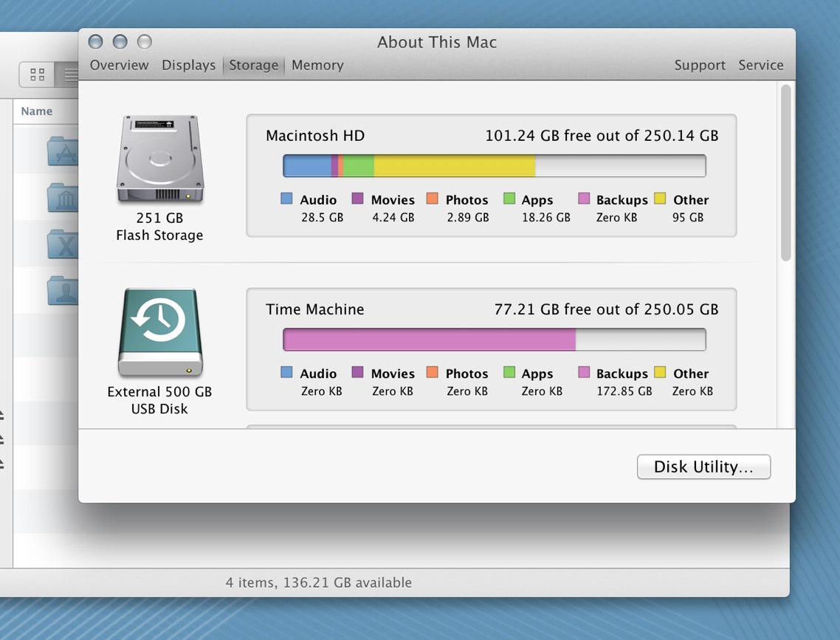
Task: Click the Time Machine external disk icon
Action: [159, 332]
